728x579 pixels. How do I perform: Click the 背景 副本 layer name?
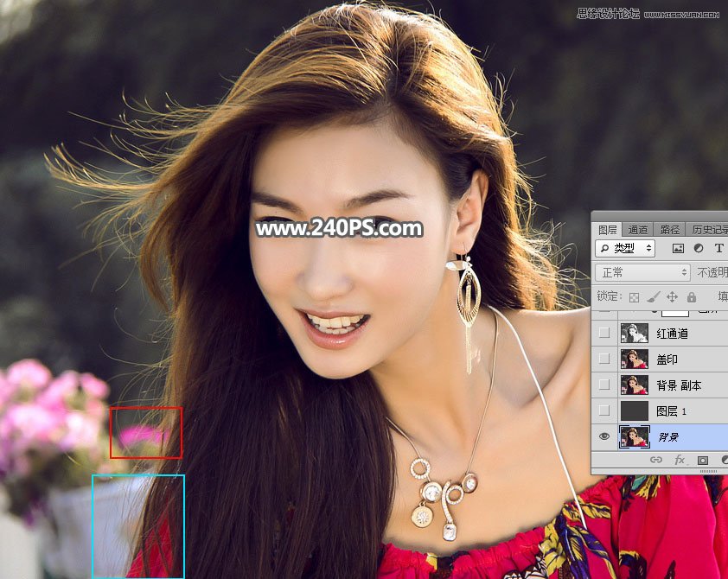point(679,385)
